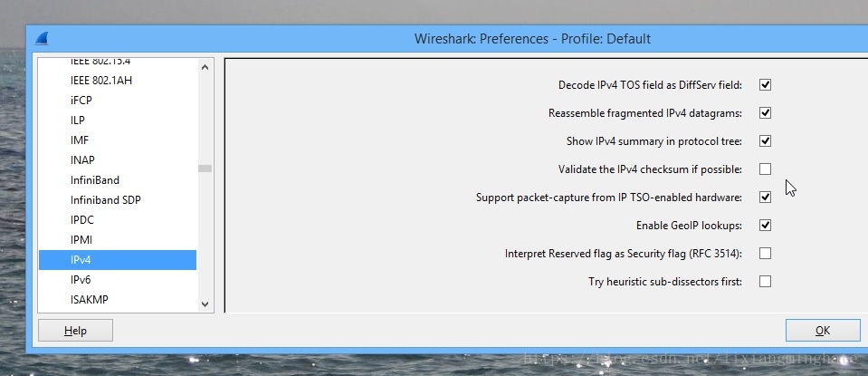Viewport: 868px width, 376px height.
Task: Click the Wireshark Preferences title text
Action: click(532, 39)
